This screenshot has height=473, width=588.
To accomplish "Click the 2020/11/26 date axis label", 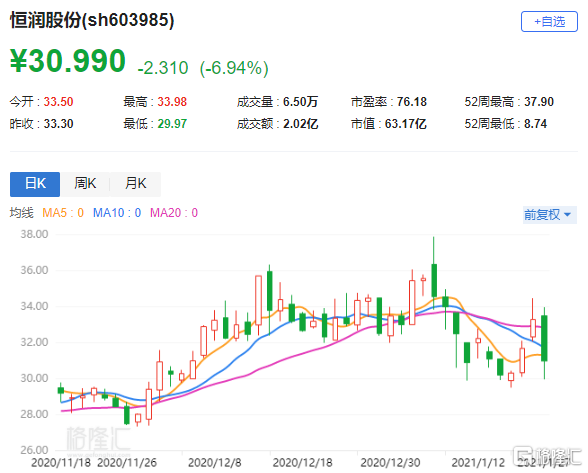I will pos(127,463).
